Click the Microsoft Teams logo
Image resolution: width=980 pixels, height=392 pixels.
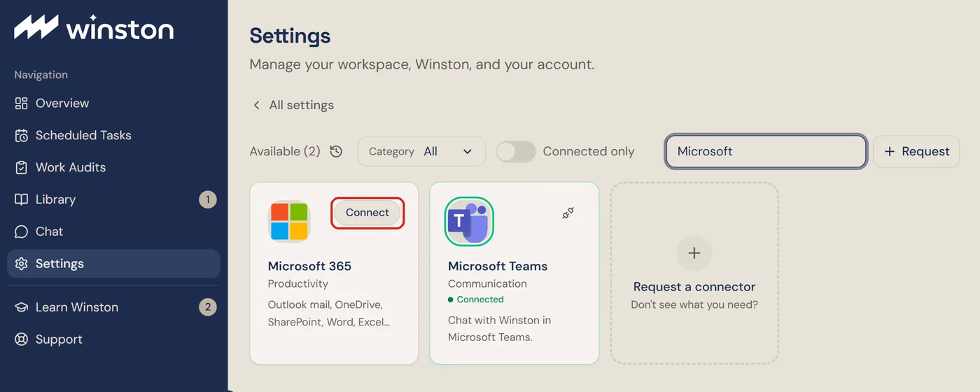pyautogui.click(x=469, y=221)
